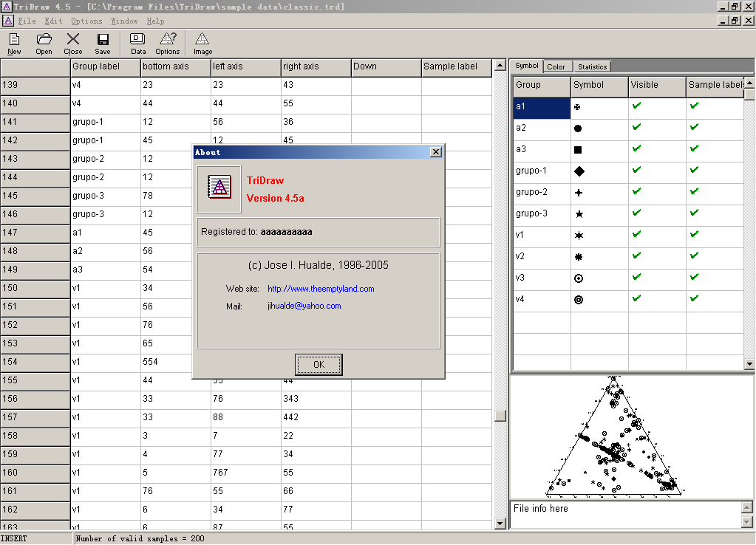Click the Open file toolbar icon
756x545 pixels.
(44, 44)
